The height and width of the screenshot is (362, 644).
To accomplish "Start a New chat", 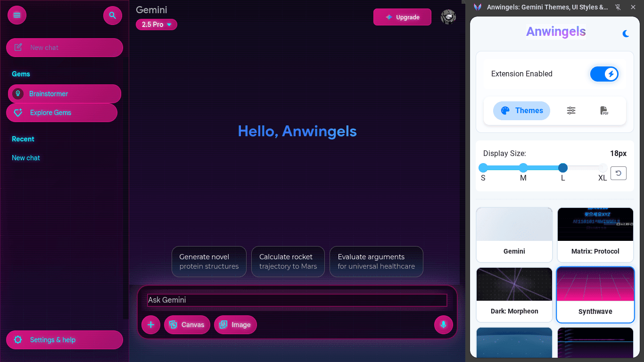I will [x=65, y=48].
